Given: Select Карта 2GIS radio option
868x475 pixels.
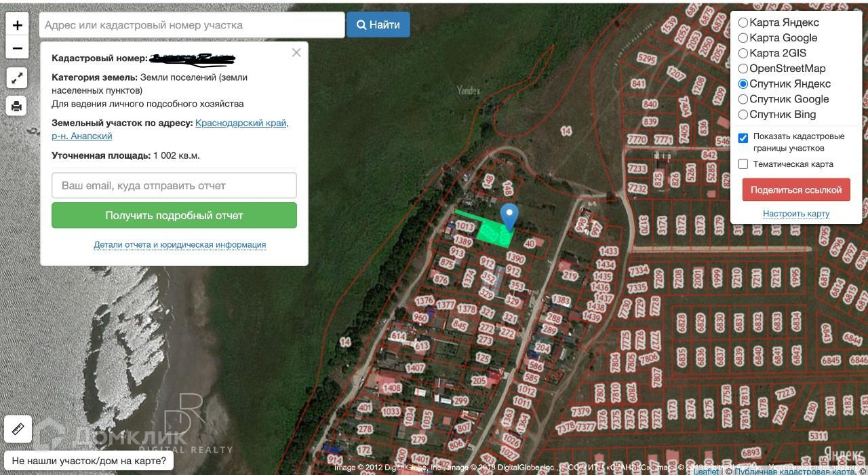Looking at the screenshot, I should (x=743, y=53).
